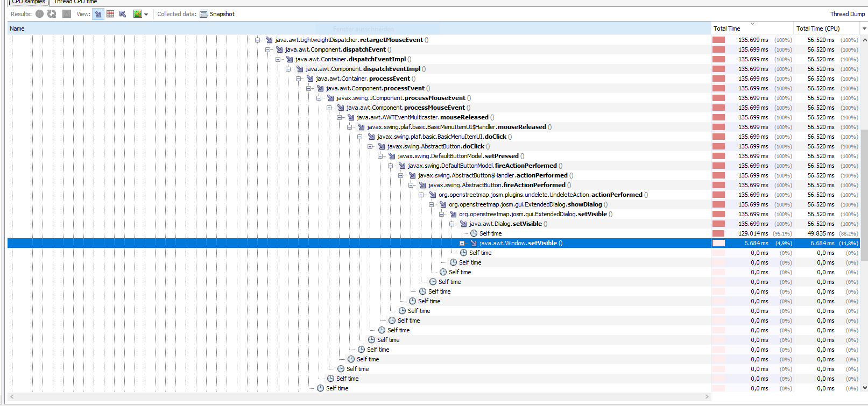Switch to the hot spots table view
The image size is (868, 406).
point(110,14)
